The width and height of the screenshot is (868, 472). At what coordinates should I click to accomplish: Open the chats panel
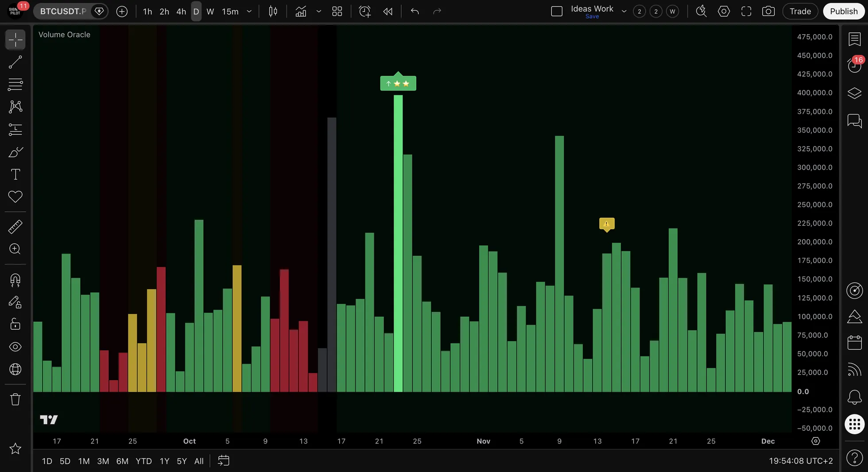854,121
